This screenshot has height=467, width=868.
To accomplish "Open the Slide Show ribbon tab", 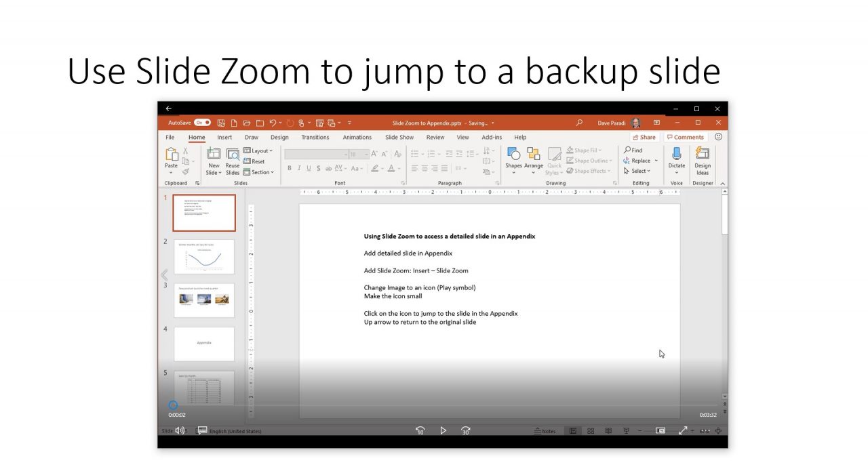I will pos(399,137).
